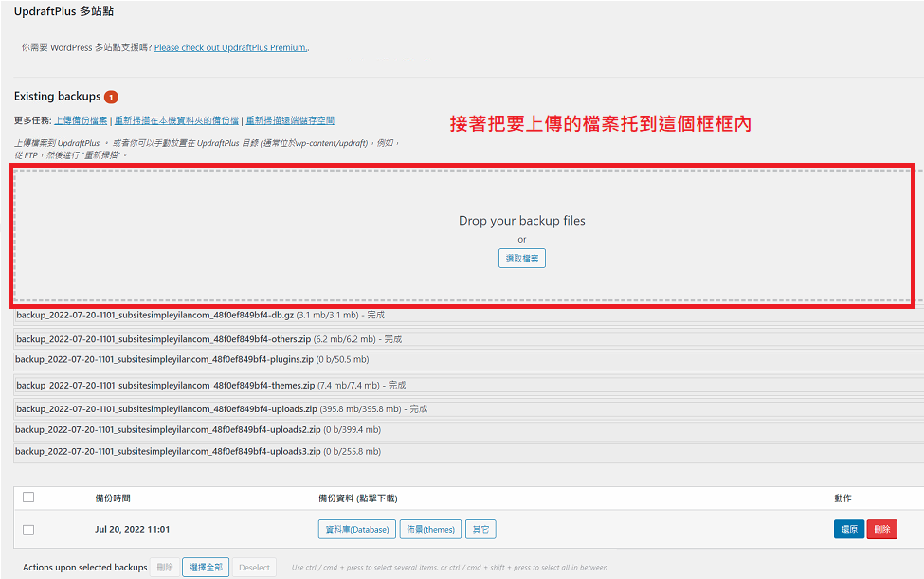The height and width of the screenshot is (579, 924).
Task: Click the 重新掃描遠端儲存空間 link
Action: click(x=290, y=121)
